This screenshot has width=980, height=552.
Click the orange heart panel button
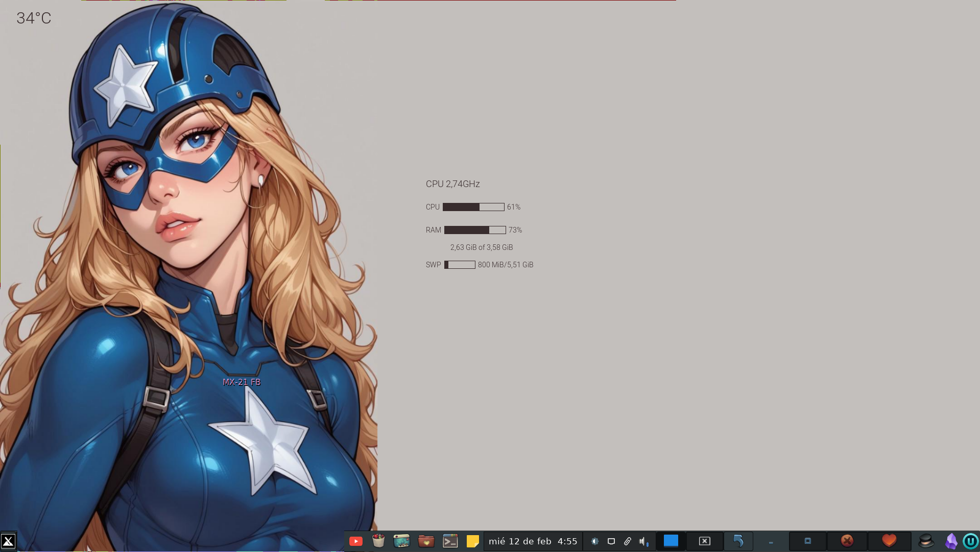(889, 541)
